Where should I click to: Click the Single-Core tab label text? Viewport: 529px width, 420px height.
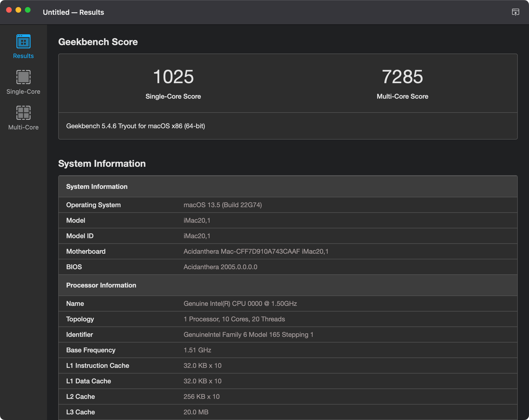pos(23,92)
